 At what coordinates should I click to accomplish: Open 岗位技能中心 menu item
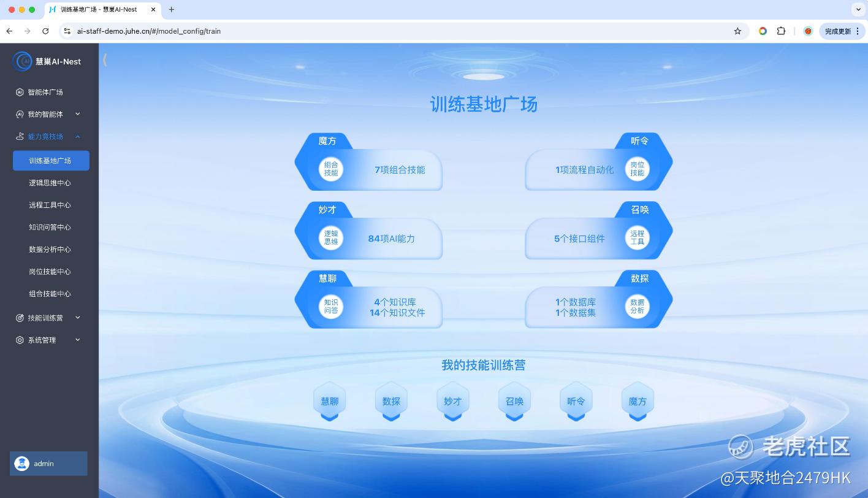51,271
